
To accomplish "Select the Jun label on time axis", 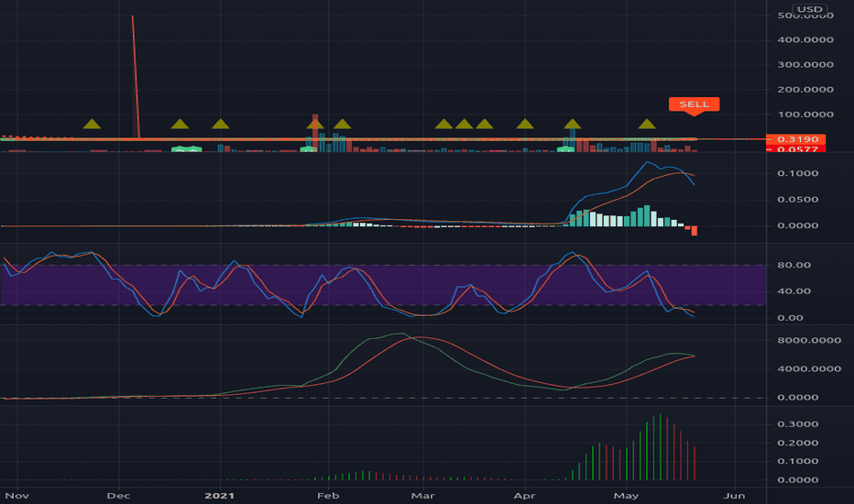I will [734, 496].
